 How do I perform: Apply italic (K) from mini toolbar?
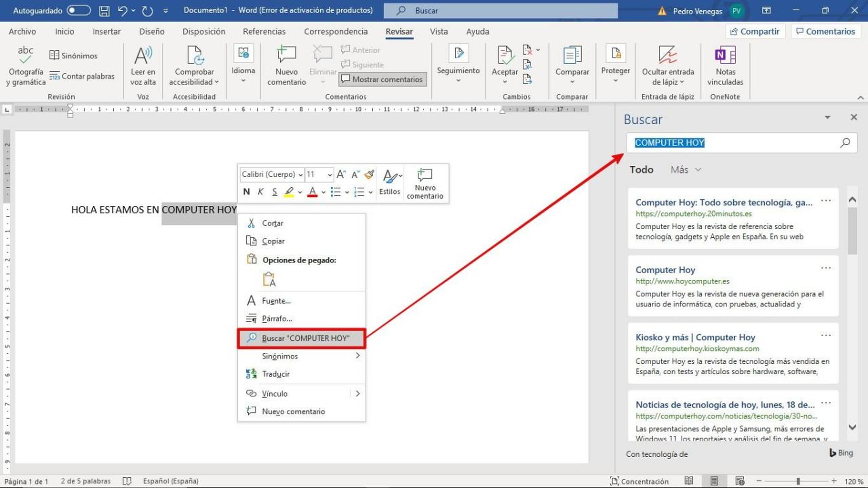[260, 192]
